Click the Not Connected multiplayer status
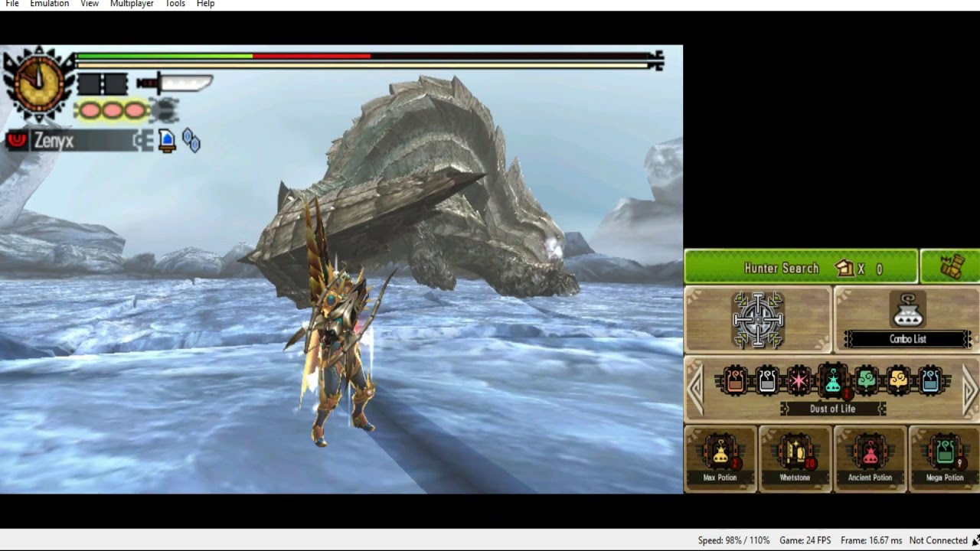980x551 pixels. (939, 540)
